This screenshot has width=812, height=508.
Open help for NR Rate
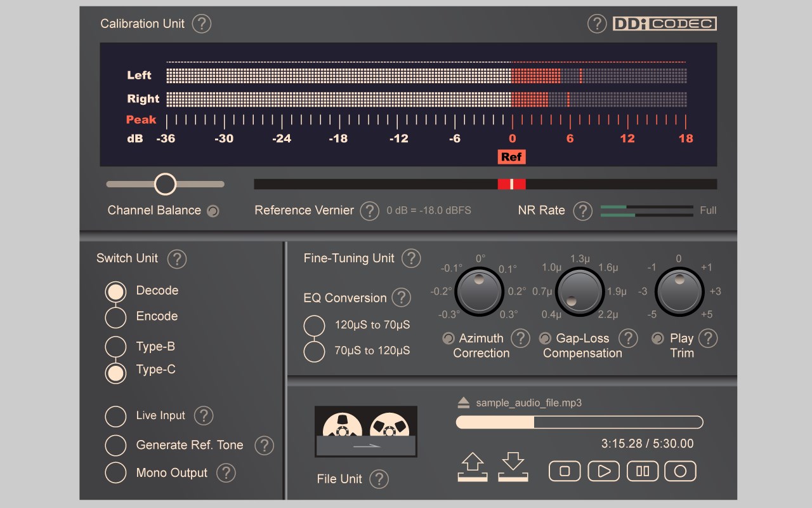coord(582,211)
